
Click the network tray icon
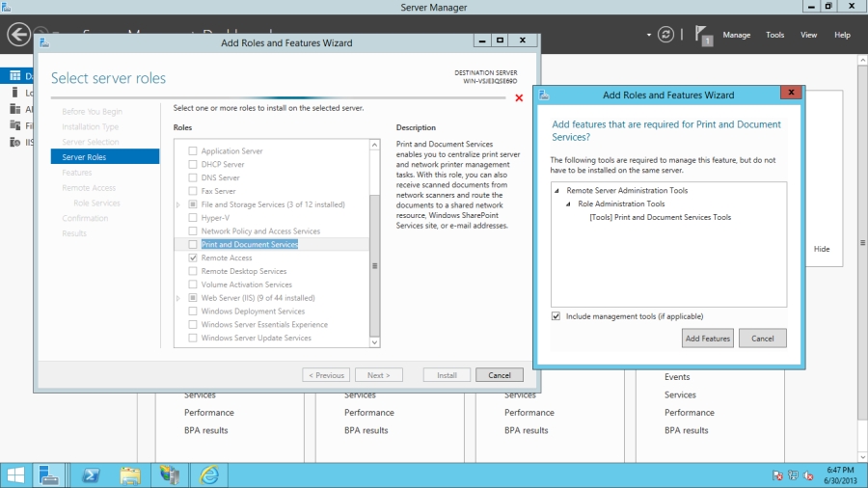(793, 475)
